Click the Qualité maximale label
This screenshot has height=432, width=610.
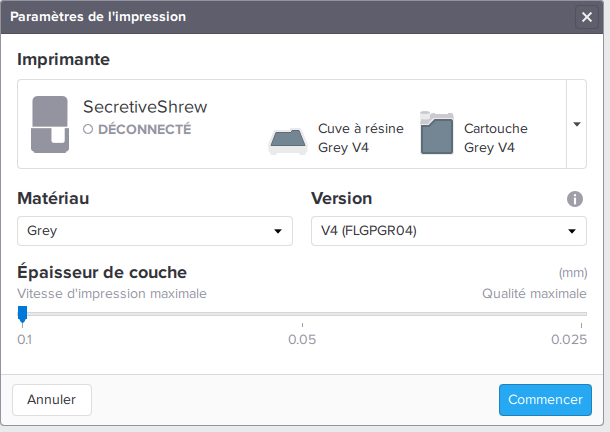pyautogui.click(x=535, y=294)
